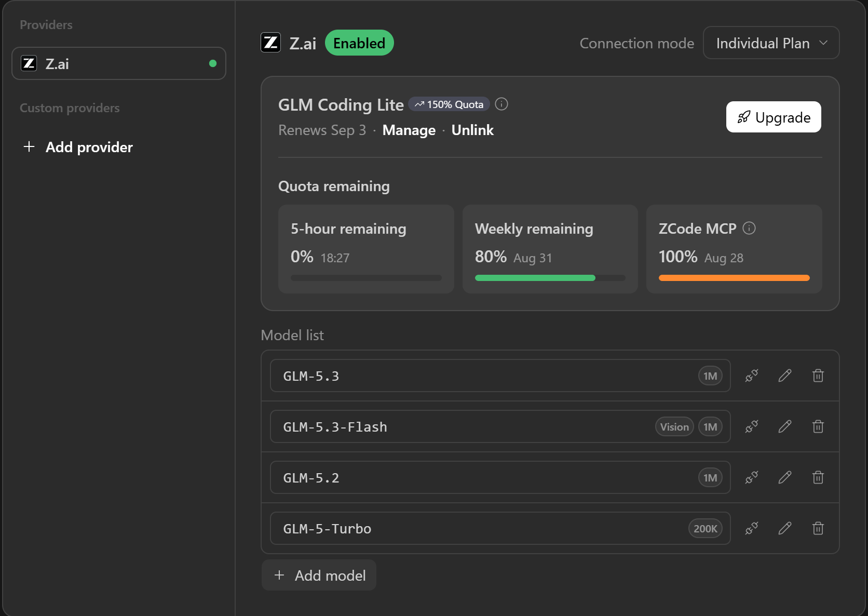868x616 pixels.
Task: Show info about GLM Coding Lite plan
Action: [501, 104]
